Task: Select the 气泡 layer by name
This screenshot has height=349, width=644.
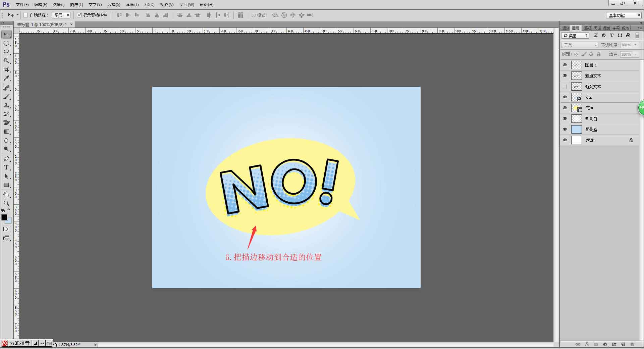Action: pyautogui.click(x=589, y=108)
